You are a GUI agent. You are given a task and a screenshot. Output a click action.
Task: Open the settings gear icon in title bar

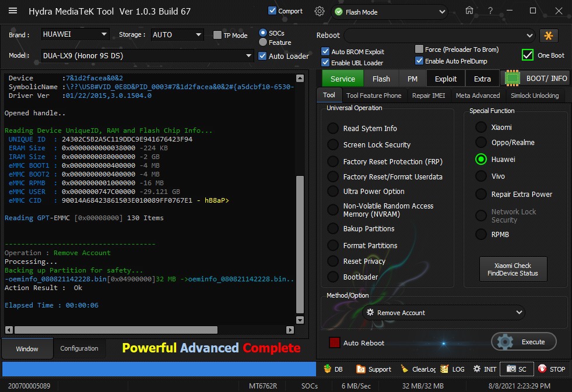pyautogui.click(x=319, y=11)
